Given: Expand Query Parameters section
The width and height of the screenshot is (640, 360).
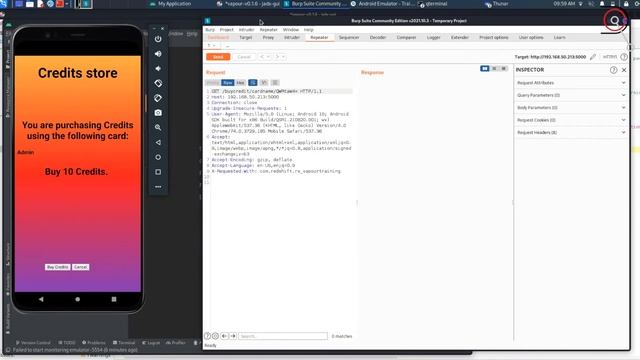Looking at the screenshot, I should [x=571, y=95].
